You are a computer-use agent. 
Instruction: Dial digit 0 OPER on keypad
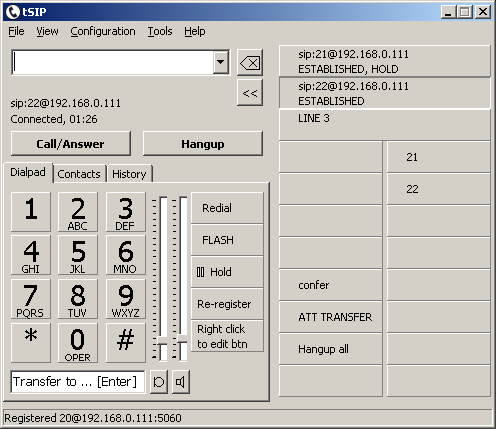pos(78,343)
